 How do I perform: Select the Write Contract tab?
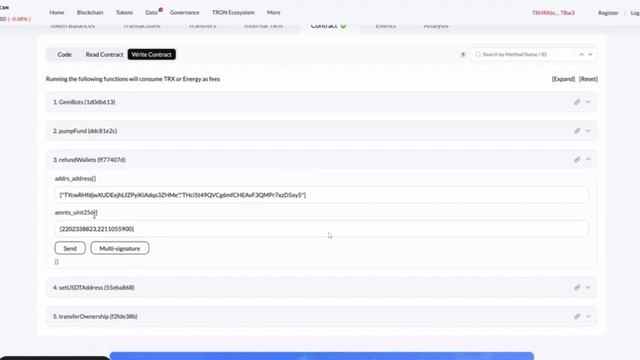[151, 54]
